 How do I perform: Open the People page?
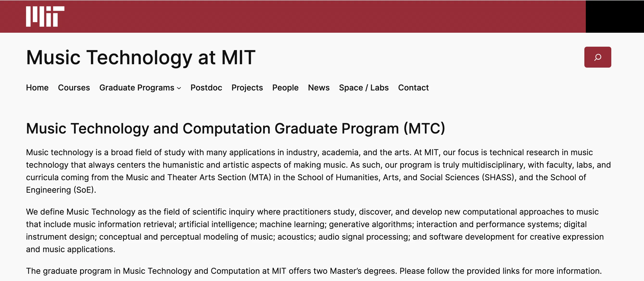285,88
